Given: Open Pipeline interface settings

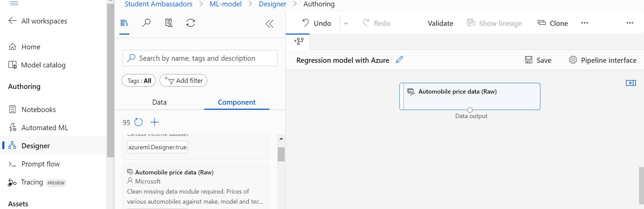Looking at the screenshot, I should pyautogui.click(x=602, y=60).
